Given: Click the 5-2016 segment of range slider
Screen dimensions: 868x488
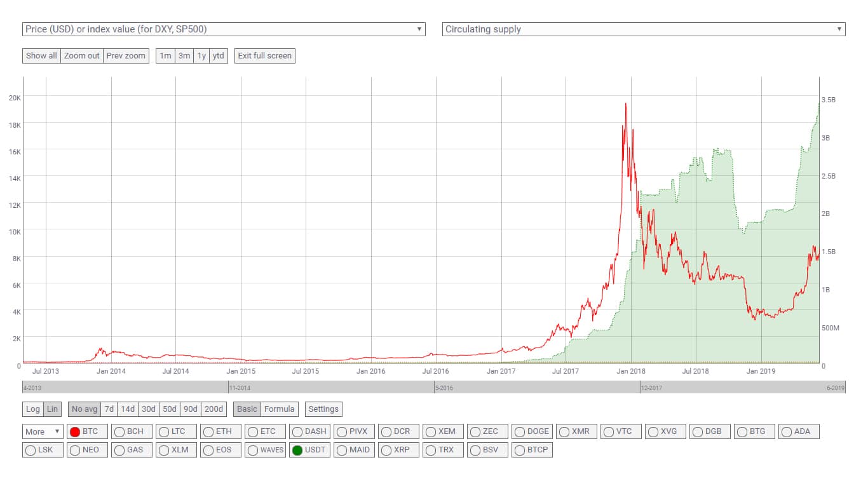Looking at the screenshot, I should (536, 387).
